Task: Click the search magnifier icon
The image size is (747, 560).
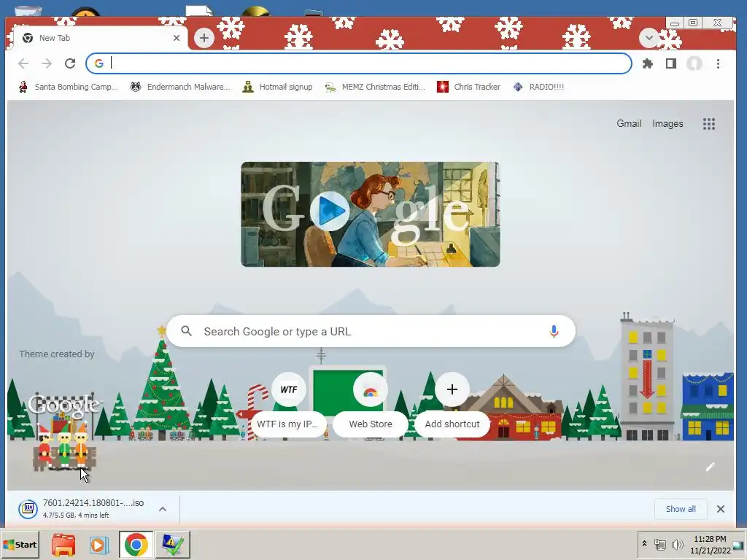Action: [186, 331]
